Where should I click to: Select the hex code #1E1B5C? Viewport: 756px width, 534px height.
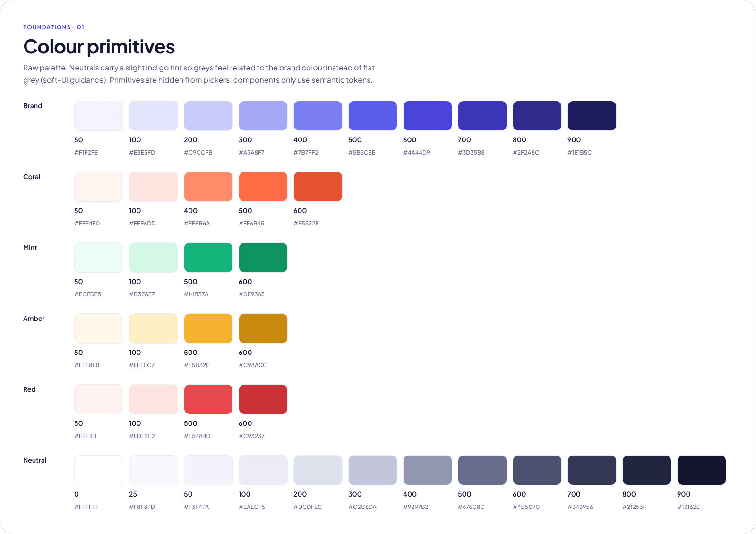(x=580, y=153)
